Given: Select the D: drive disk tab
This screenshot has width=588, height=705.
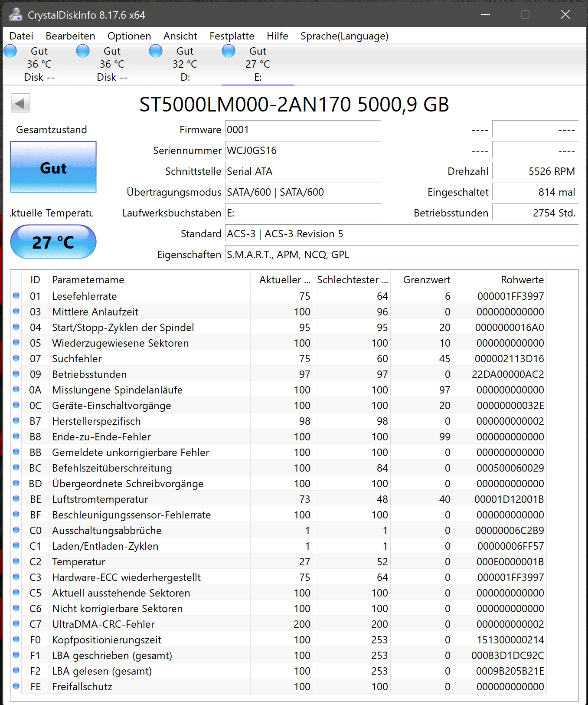Looking at the screenshot, I should point(185,64).
